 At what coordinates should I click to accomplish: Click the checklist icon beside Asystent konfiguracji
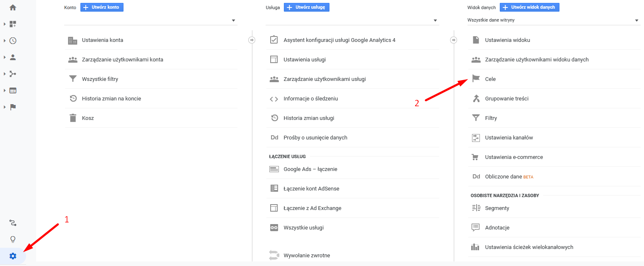[x=274, y=40]
